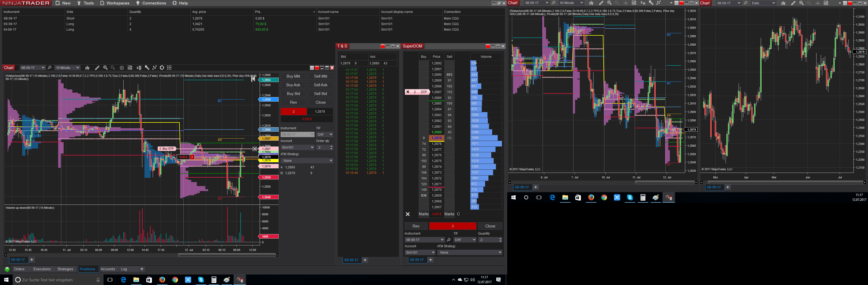The image size is (868, 285).
Task: Toggle Chart Trader in the 60 Minute chart
Action: pyautogui.click(x=643, y=3)
